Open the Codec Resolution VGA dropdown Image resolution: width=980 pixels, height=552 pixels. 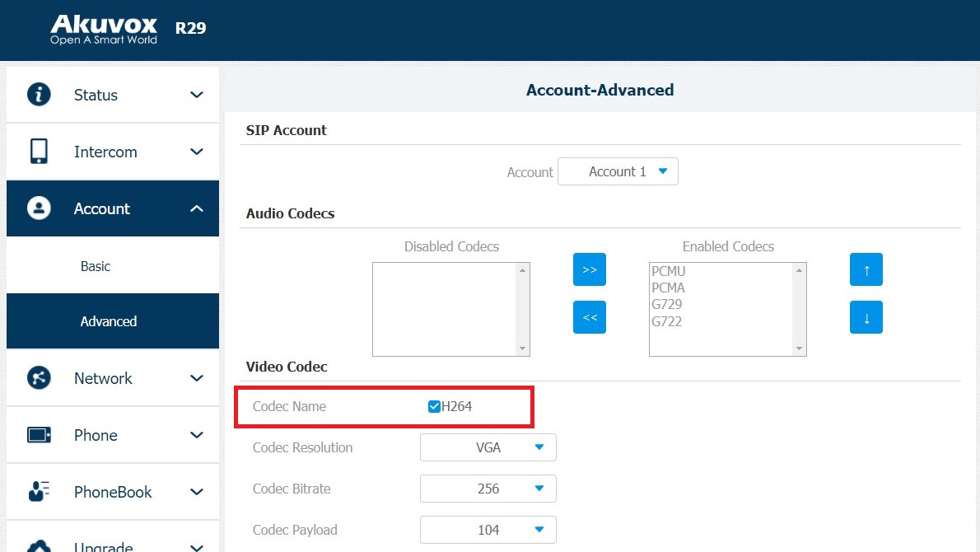(488, 447)
